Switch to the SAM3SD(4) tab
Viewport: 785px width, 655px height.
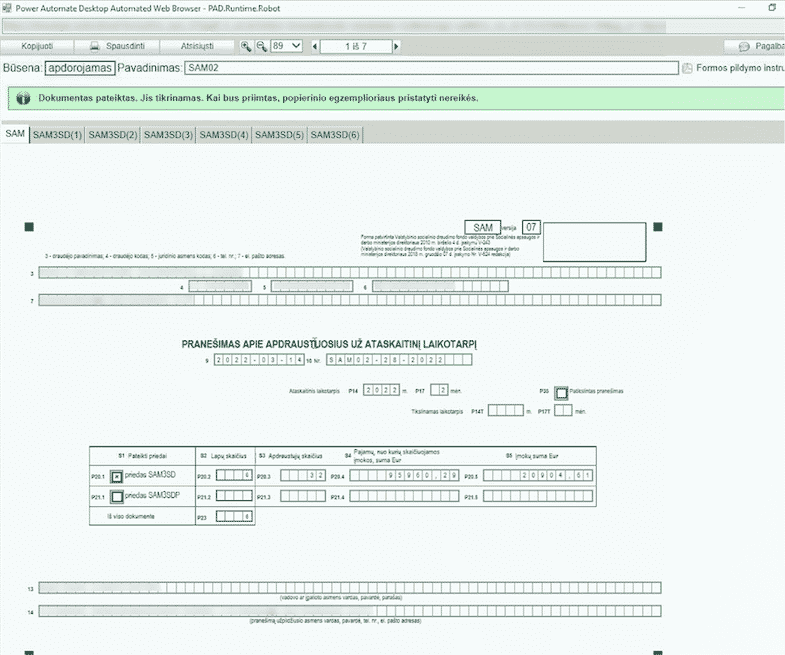click(223, 134)
